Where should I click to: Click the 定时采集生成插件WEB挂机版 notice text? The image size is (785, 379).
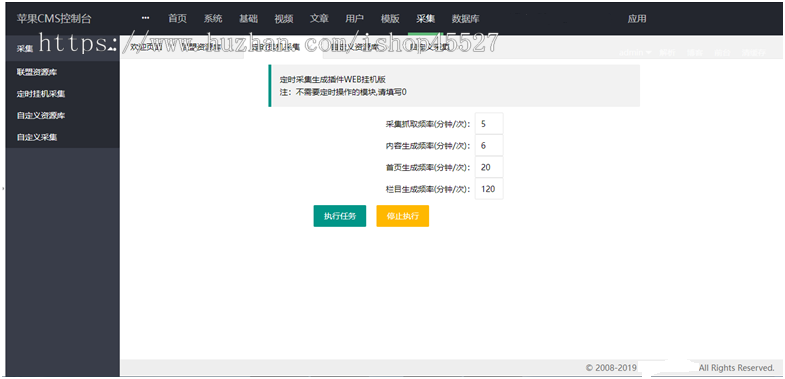click(333, 80)
